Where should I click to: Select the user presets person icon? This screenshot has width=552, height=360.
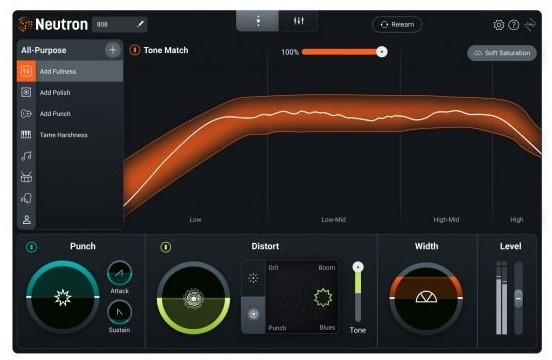click(26, 220)
